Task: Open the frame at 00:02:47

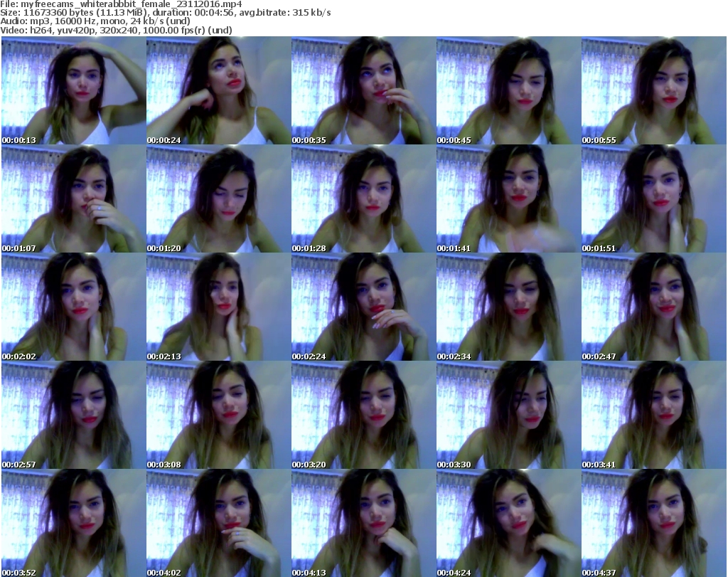Action: (654, 307)
